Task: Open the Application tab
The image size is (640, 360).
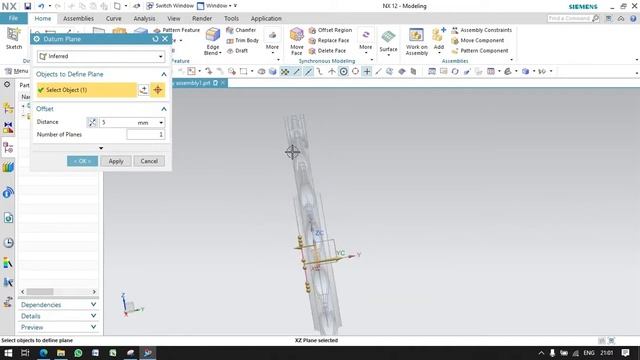Action: coord(266,18)
